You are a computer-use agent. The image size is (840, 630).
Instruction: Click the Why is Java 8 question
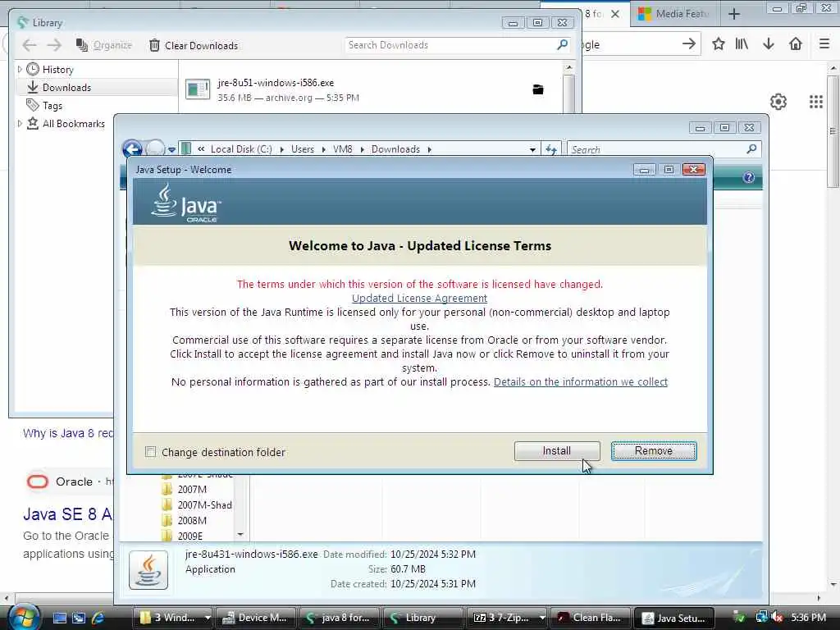[x=68, y=433]
